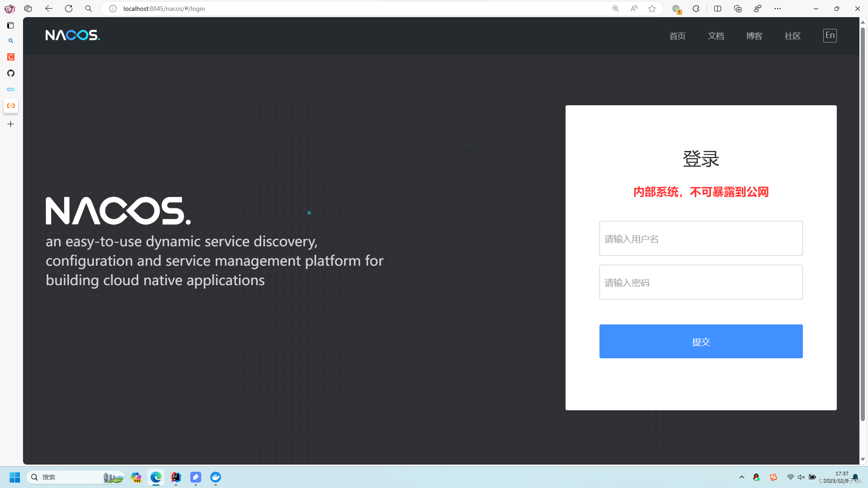Click the read aloud icon in address bar

tap(634, 9)
